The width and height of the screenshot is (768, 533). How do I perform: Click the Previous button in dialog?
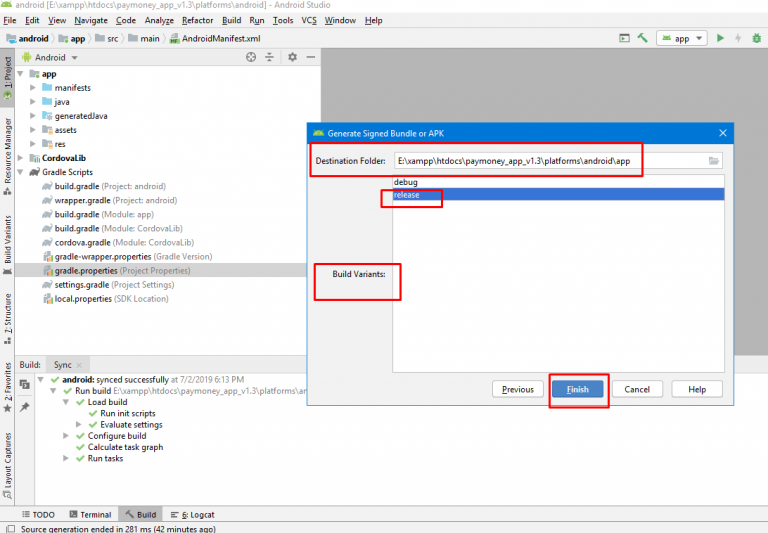point(517,389)
